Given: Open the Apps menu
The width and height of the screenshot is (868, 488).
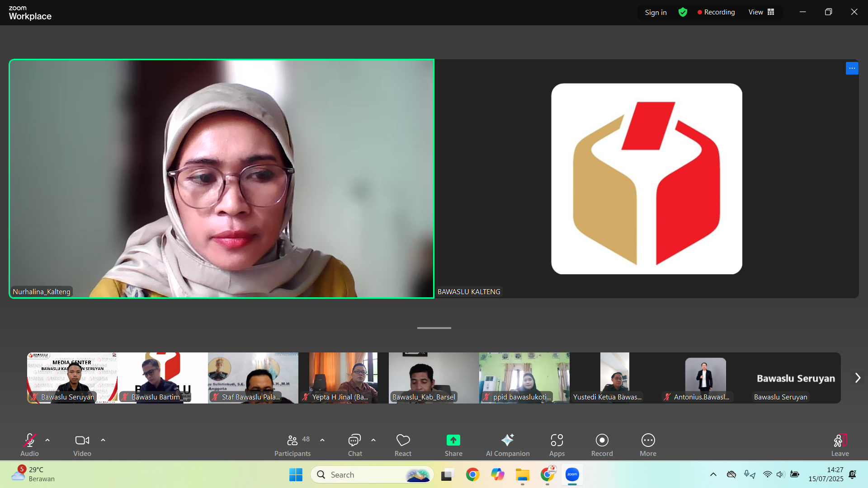Looking at the screenshot, I should coord(557,445).
